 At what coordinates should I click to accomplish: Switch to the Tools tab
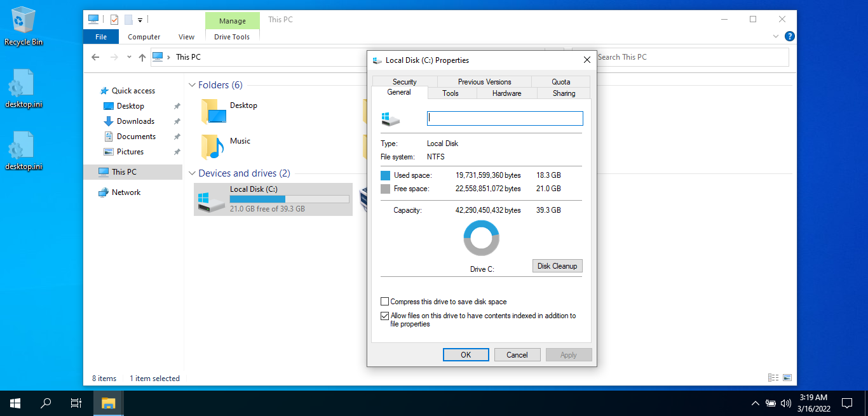tap(451, 93)
